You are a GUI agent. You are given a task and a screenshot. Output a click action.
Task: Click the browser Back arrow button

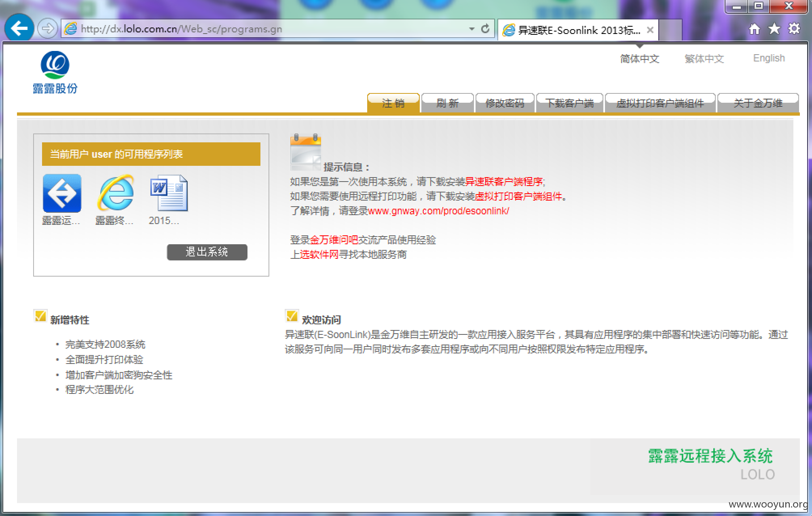pyautogui.click(x=19, y=28)
